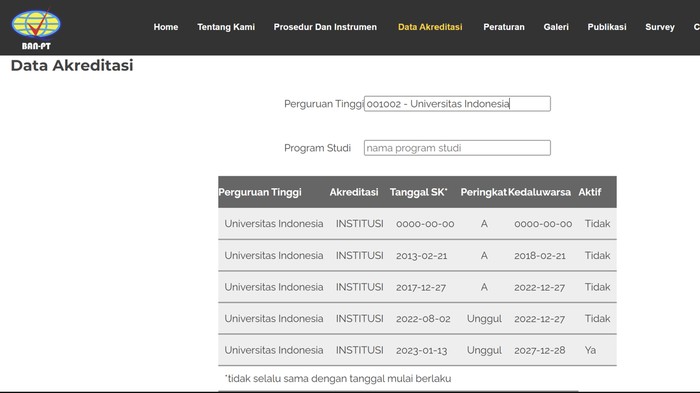Open the Home menu item
This screenshot has width=700, height=393.
[166, 27]
